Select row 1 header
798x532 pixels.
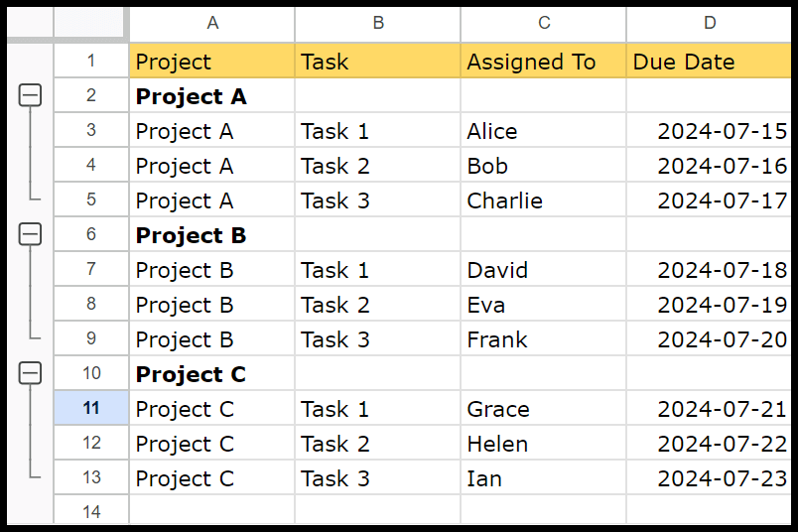coord(91,61)
